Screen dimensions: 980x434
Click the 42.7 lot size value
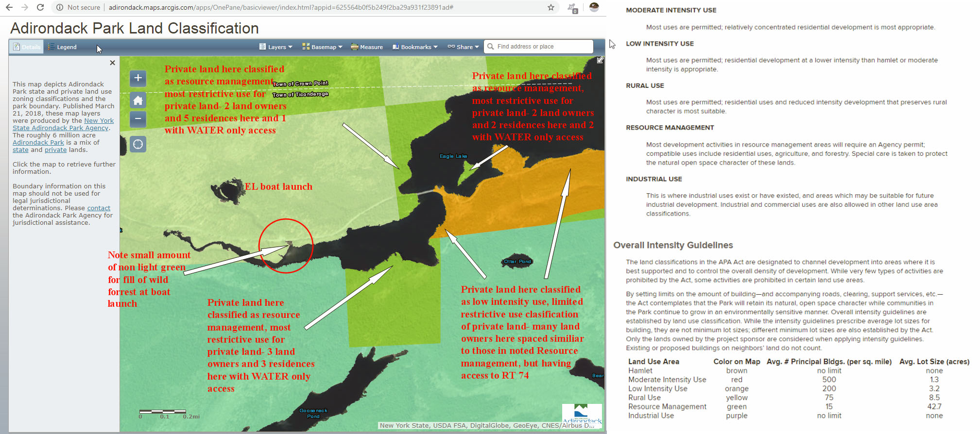tap(934, 407)
